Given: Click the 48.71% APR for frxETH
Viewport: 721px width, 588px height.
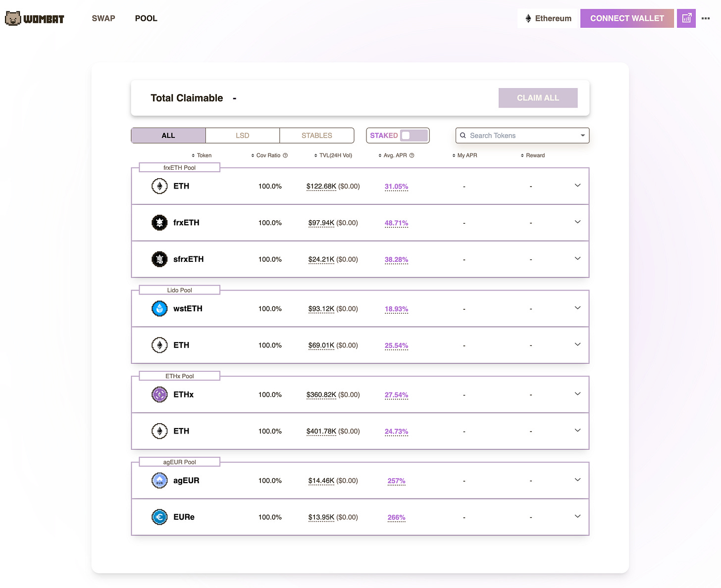Looking at the screenshot, I should [x=396, y=223].
